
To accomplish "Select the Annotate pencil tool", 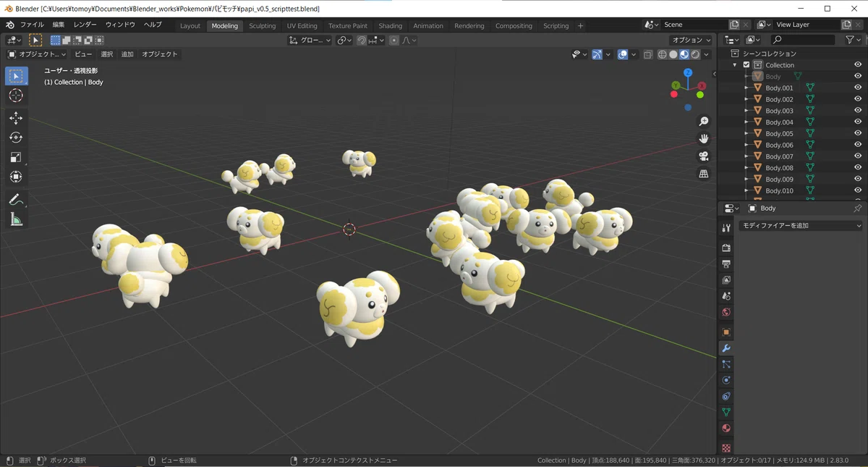I will tap(16, 199).
